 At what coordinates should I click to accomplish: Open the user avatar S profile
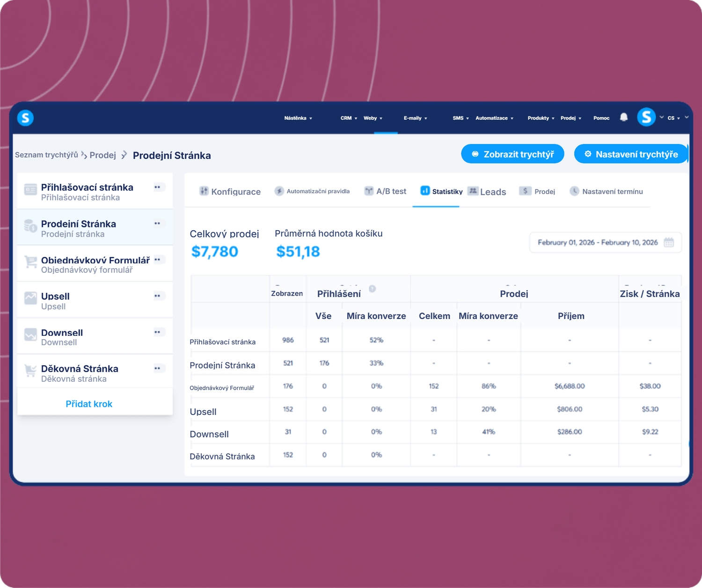click(x=646, y=117)
